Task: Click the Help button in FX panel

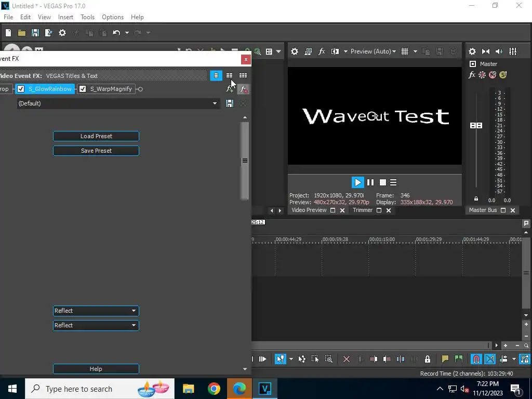Action: tap(96, 369)
